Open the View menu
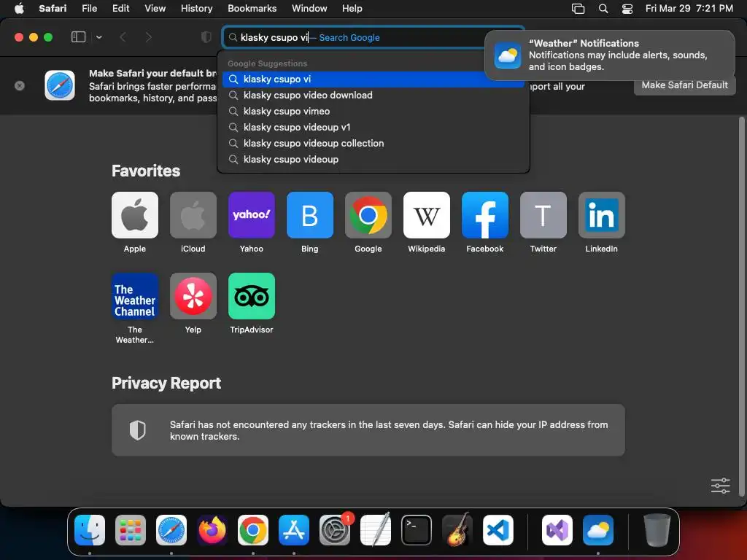Image resolution: width=747 pixels, height=560 pixels. tap(155, 9)
